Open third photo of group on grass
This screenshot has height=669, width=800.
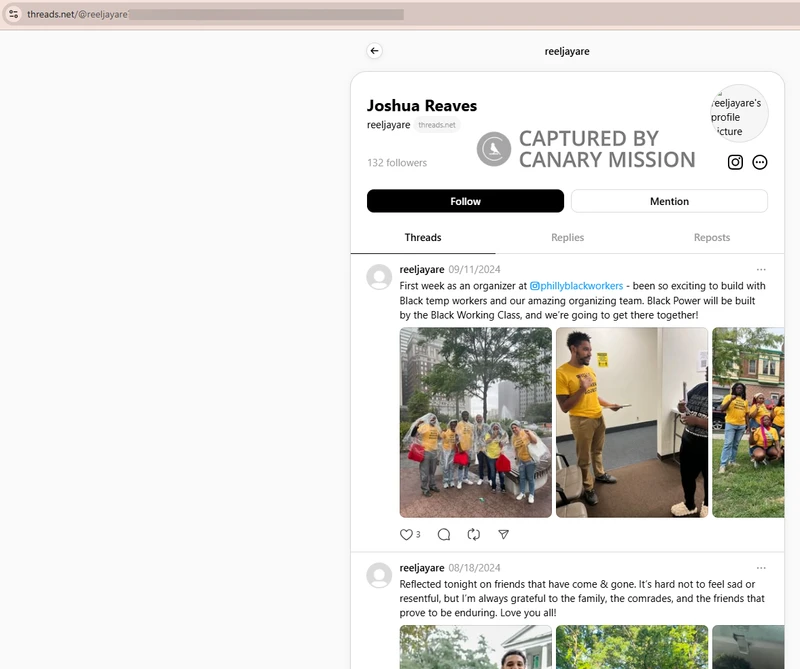point(748,423)
